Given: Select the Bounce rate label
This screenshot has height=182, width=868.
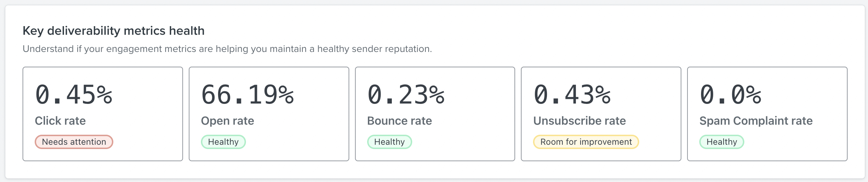Looking at the screenshot, I should click(399, 121).
